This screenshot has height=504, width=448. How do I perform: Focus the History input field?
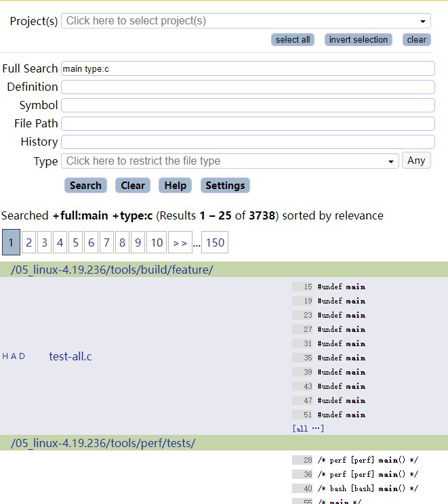pyautogui.click(x=248, y=142)
